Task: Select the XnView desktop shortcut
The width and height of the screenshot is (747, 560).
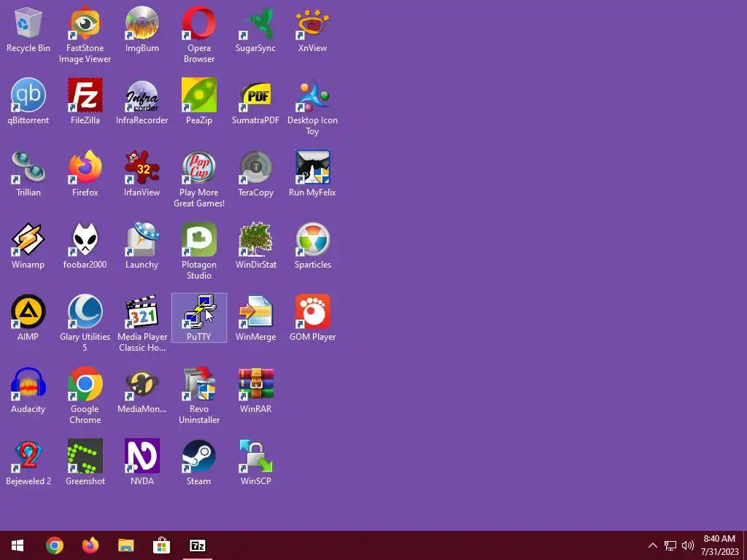Action: [x=312, y=30]
